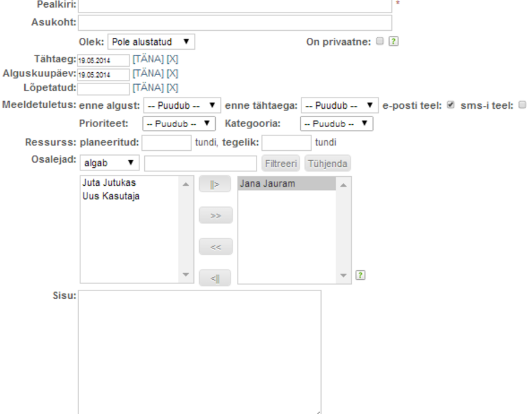Expand the Prioriteet dropdown
This screenshot has height=414, width=532.
click(x=179, y=124)
